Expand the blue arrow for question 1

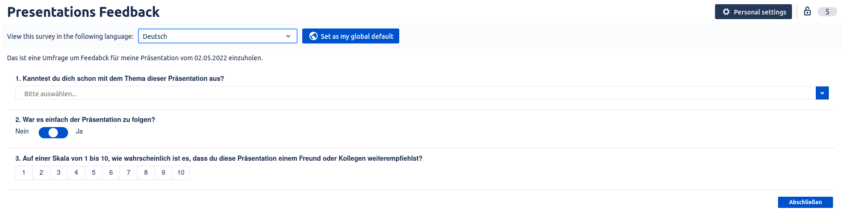(822, 93)
